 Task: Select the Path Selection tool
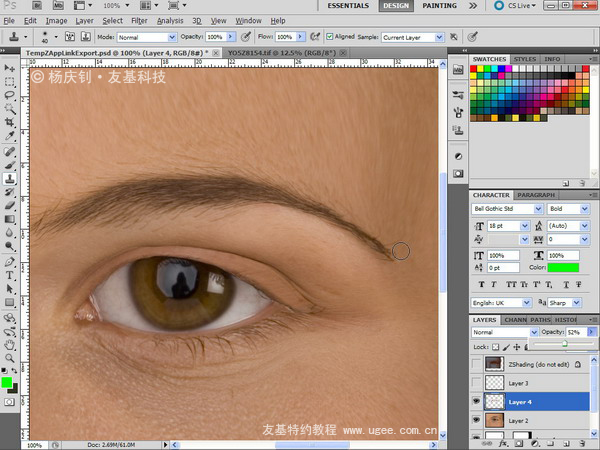coord(9,289)
